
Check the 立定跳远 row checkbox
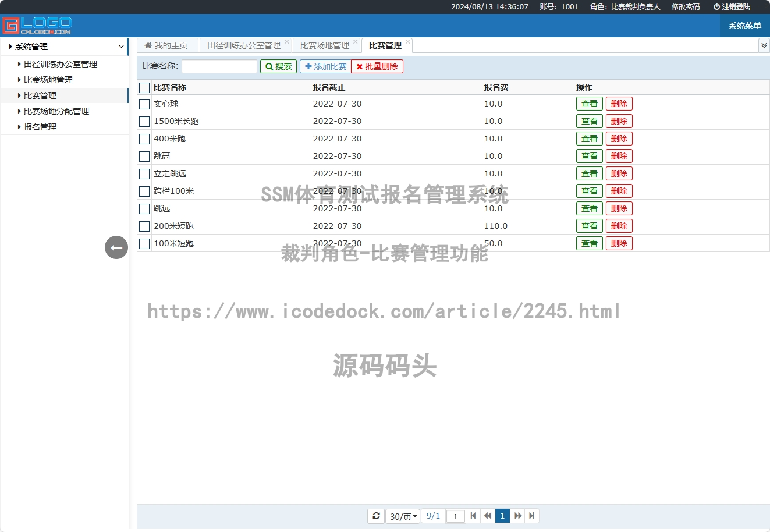click(144, 174)
